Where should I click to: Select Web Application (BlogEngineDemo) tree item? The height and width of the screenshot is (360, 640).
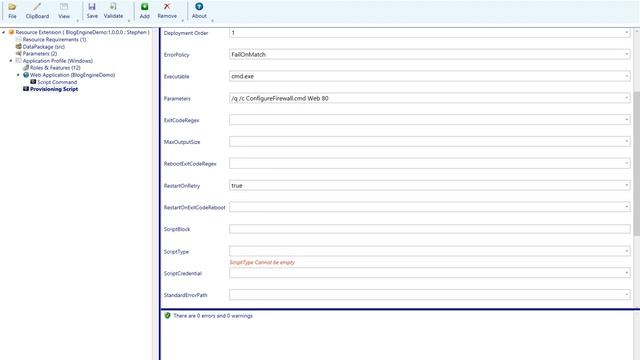[72, 75]
